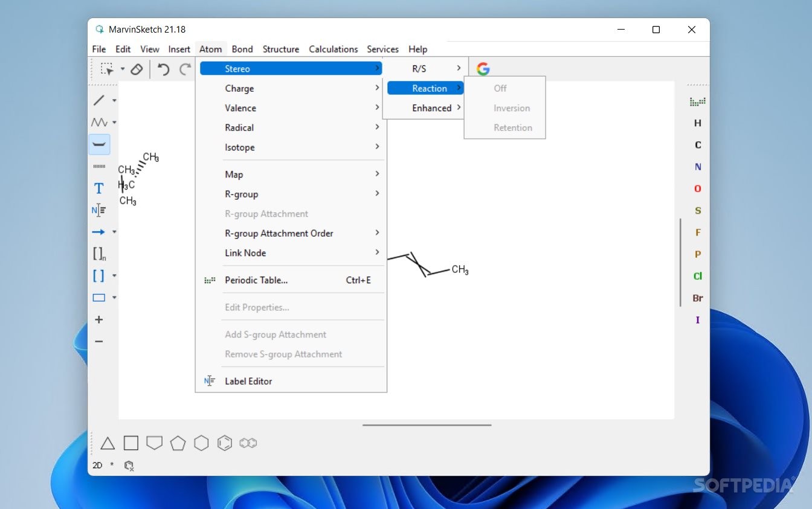Open the Google search icon

(x=483, y=69)
